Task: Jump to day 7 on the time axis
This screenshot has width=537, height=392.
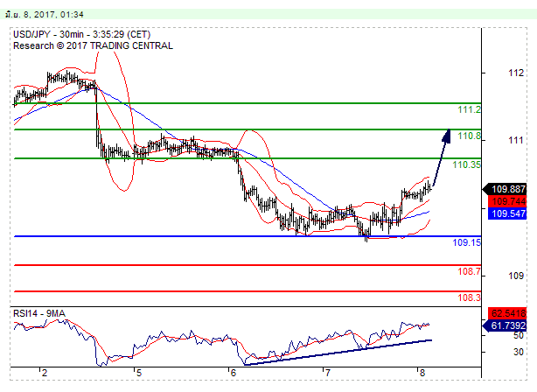Action: pyautogui.click(x=327, y=372)
